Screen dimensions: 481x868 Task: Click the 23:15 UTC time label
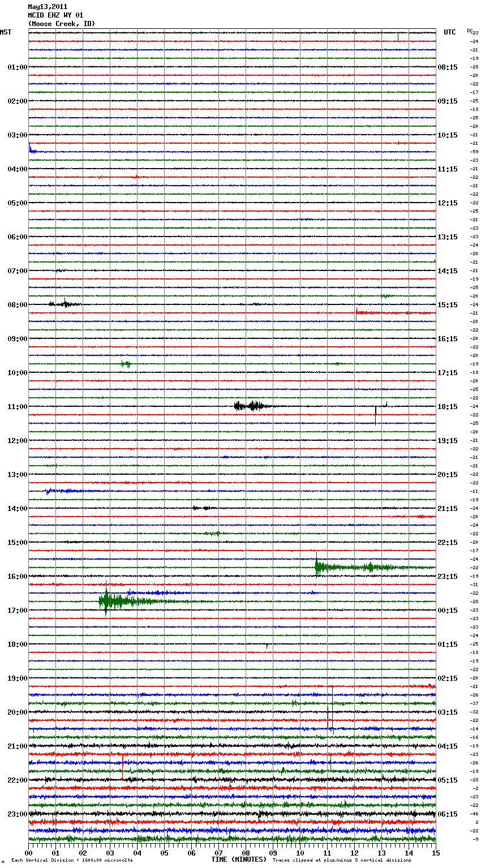[x=448, y=577]
